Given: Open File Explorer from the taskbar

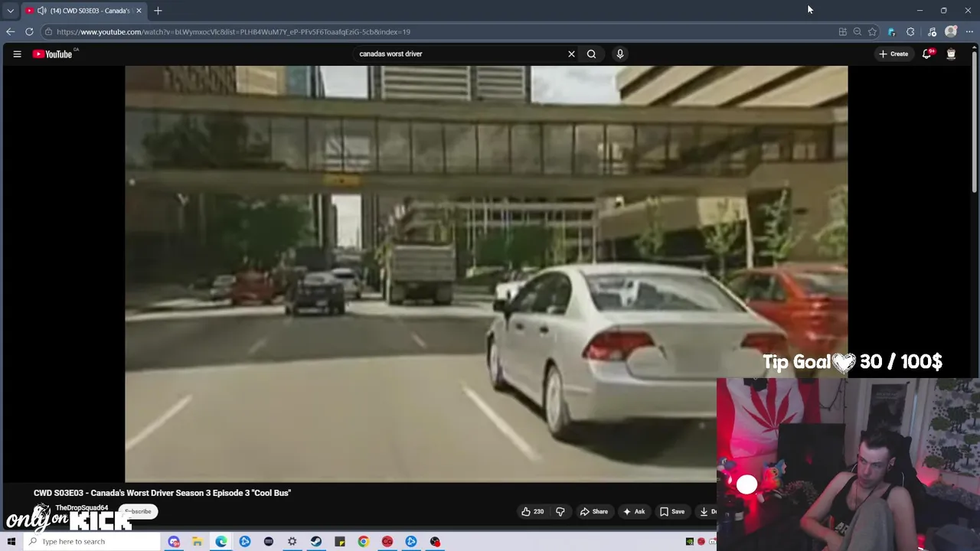Looking at the screenshot, I should point(197,541).
